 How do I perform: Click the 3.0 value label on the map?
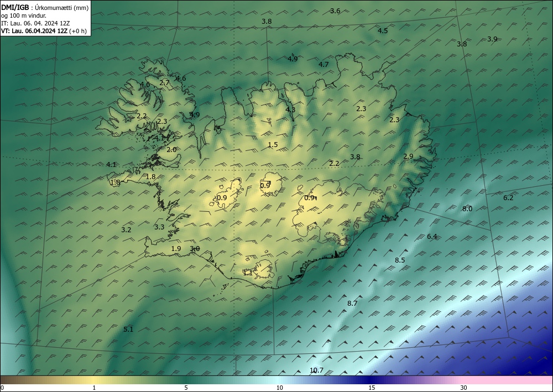[x=195, y=249]
